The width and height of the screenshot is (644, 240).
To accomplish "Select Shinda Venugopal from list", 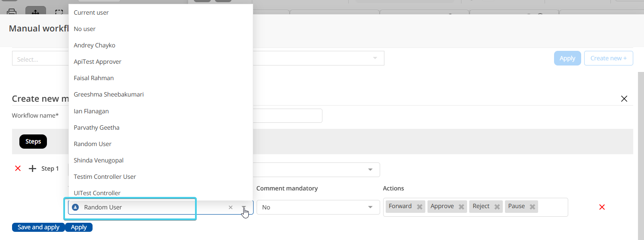I will (x=161, y=160).
